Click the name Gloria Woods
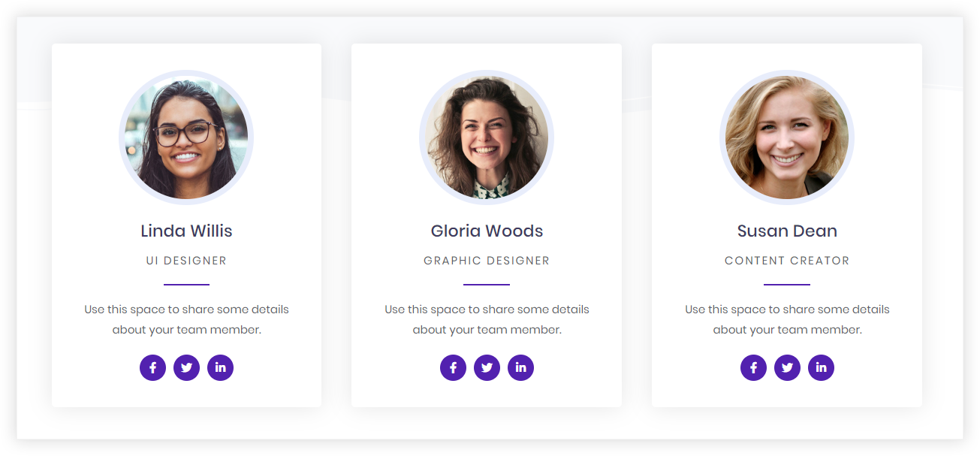 487,231
